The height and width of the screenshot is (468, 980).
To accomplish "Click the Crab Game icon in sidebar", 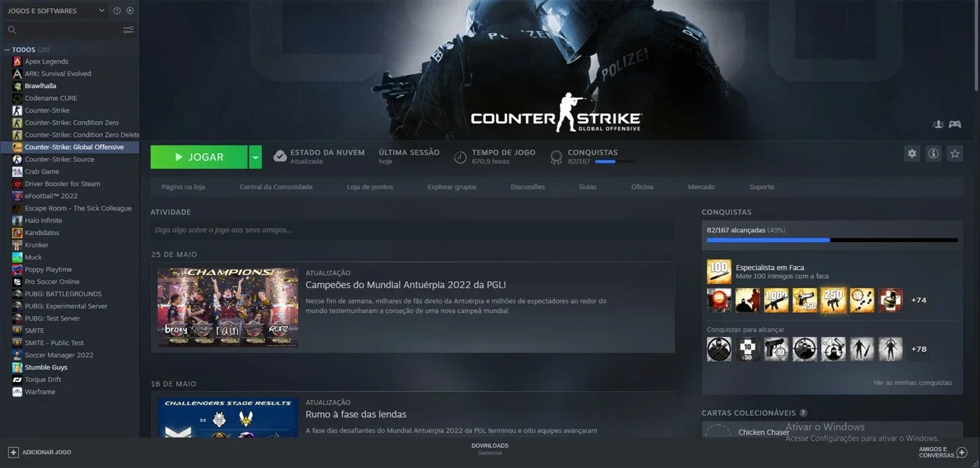I will coord(17,171).
